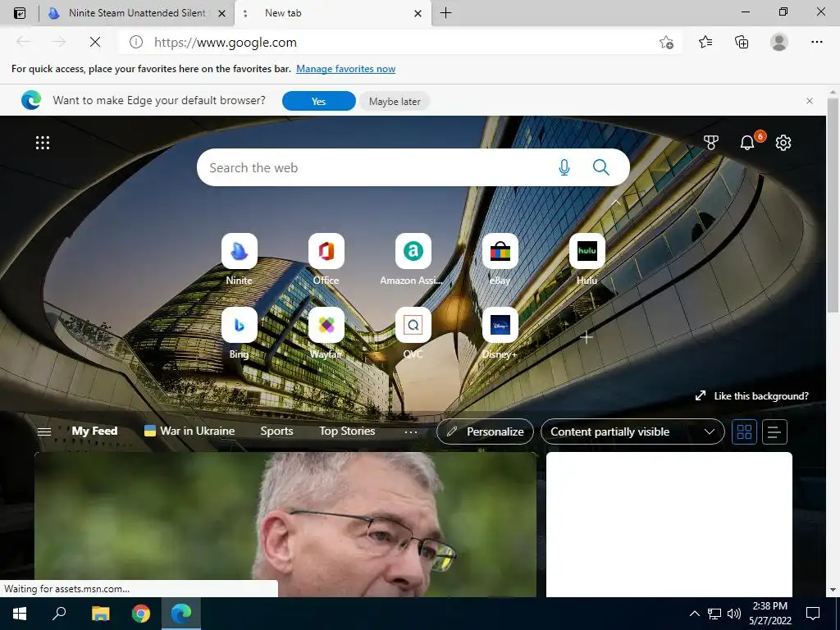
Task: Open page settings gear icon
Action: [783, 143]
